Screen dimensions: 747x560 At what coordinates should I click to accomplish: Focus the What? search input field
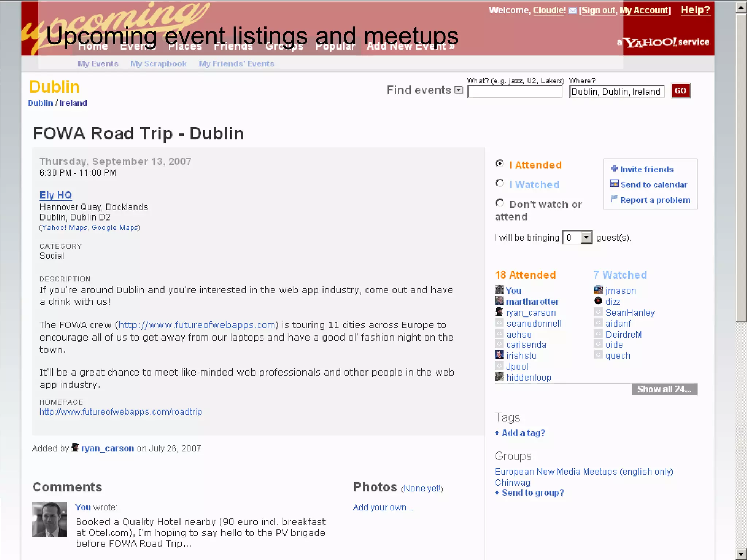coord(515,92)
